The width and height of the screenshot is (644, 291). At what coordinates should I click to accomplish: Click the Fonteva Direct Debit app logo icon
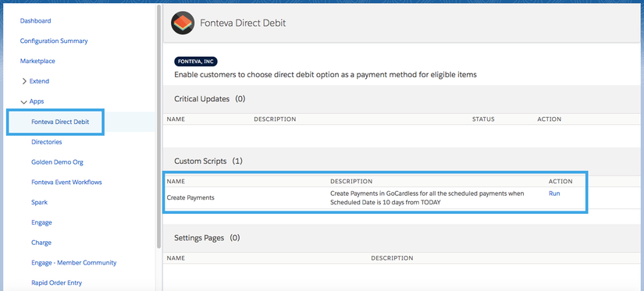(183, 23)
